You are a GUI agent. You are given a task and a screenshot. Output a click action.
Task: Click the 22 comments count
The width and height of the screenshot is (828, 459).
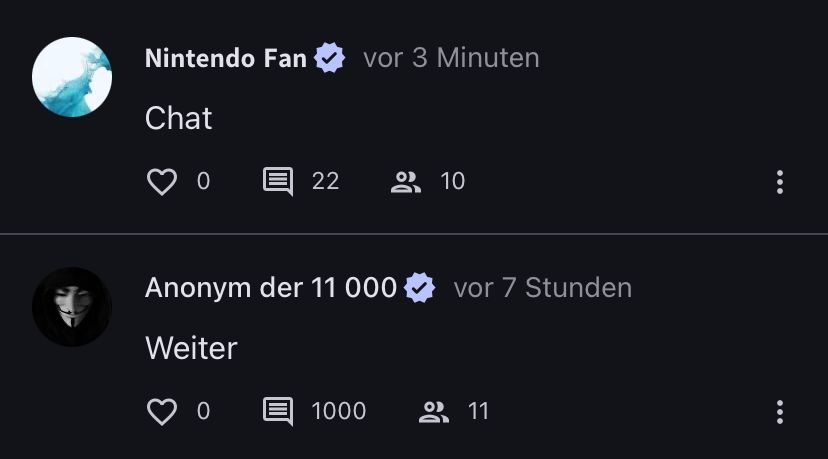tap(325, 182)
